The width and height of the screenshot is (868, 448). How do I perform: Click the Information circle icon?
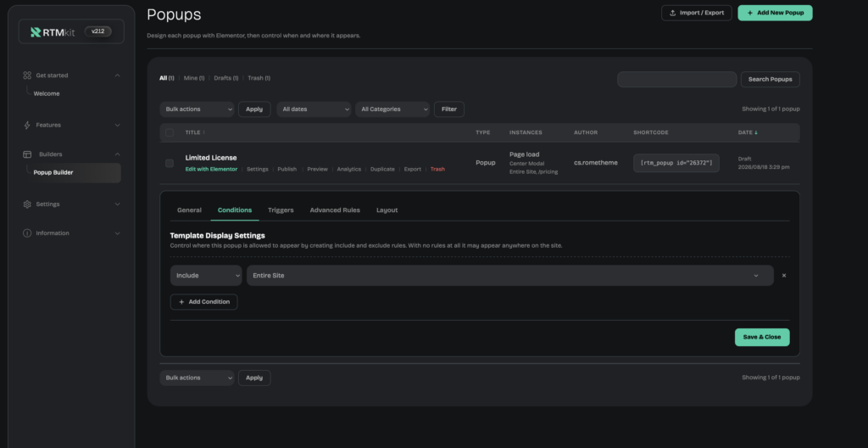[x=27, y=233]
